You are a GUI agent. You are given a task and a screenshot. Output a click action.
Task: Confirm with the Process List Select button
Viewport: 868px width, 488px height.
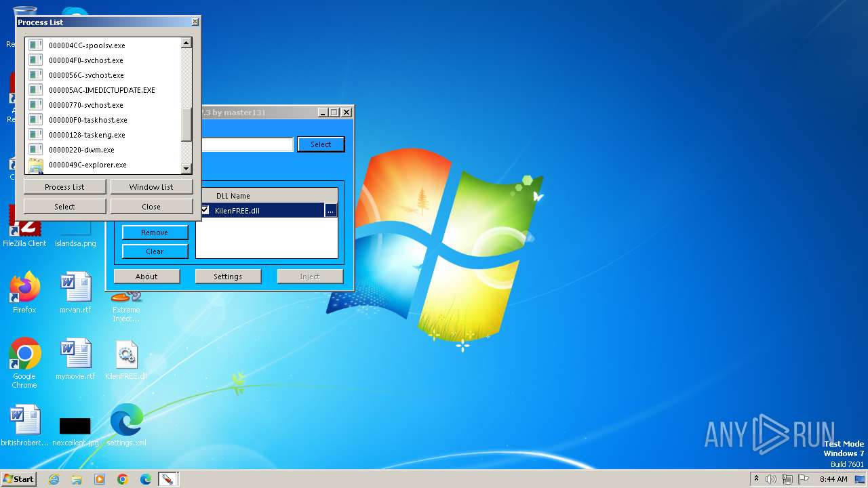point(64,206)
